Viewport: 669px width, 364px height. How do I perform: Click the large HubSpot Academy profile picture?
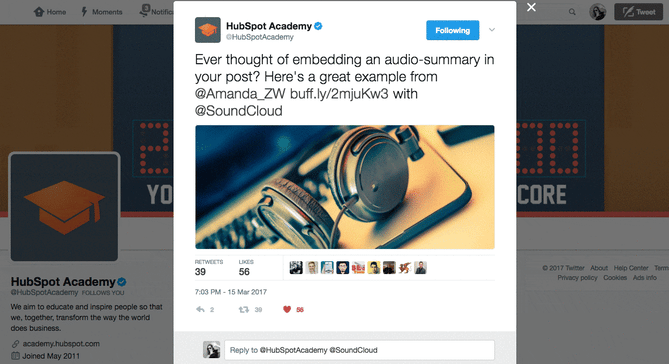click(x=64, y=207)
